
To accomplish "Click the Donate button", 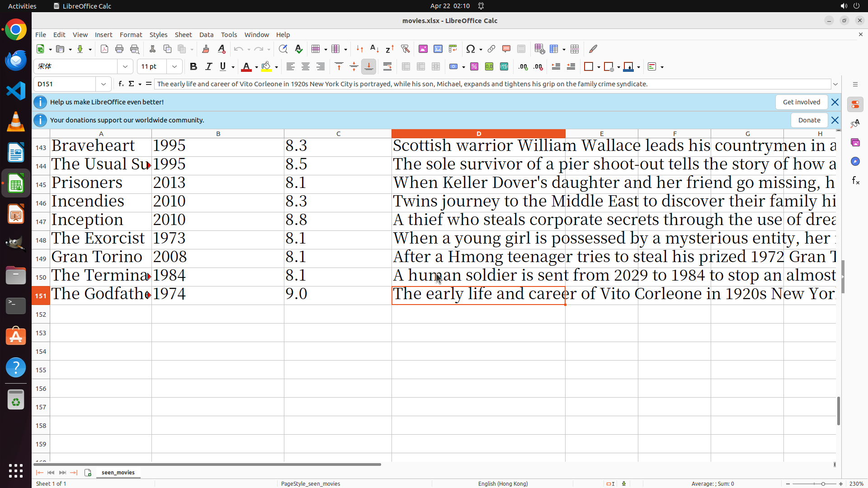I will pyautogui.click(x=809, y=120).
